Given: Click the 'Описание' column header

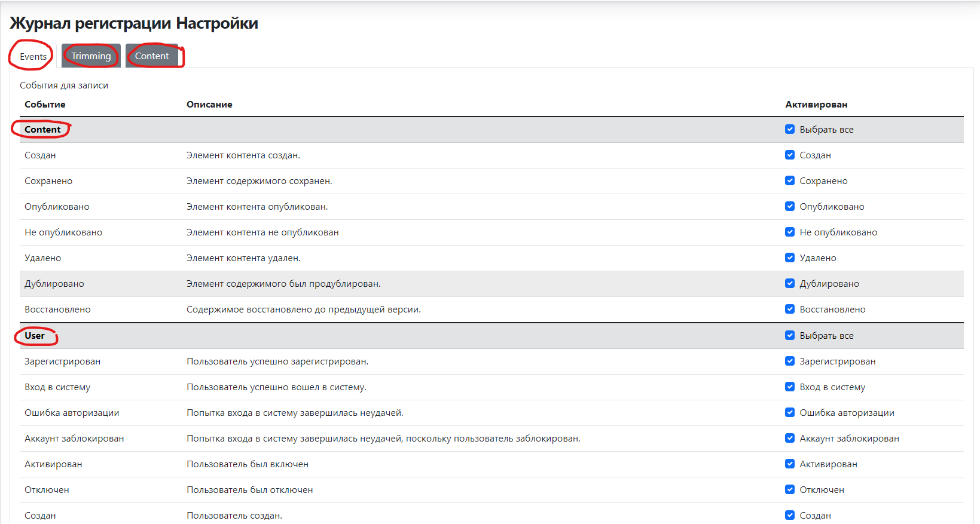Looking at the screenshot, I should [x=209, y=105].
